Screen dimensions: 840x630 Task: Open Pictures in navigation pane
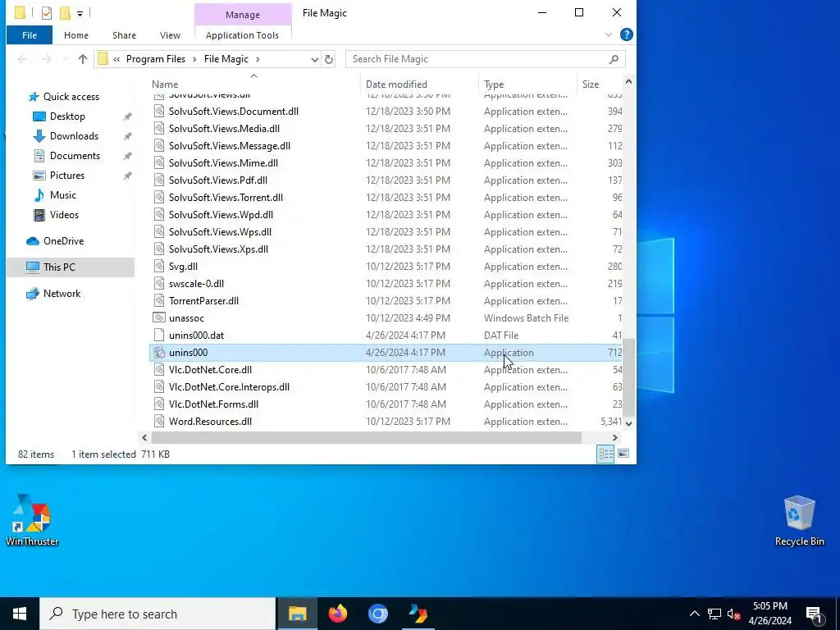click(67, 176)
